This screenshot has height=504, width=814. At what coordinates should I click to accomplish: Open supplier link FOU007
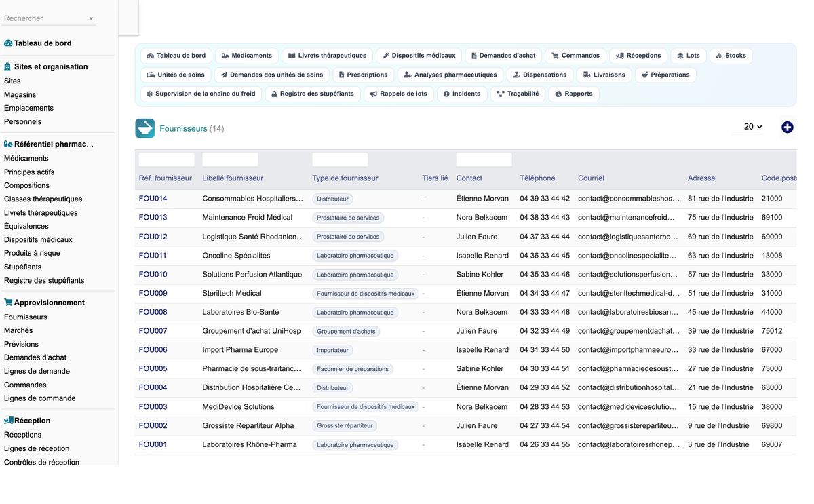pyautogui.click(x=153, y=331)
